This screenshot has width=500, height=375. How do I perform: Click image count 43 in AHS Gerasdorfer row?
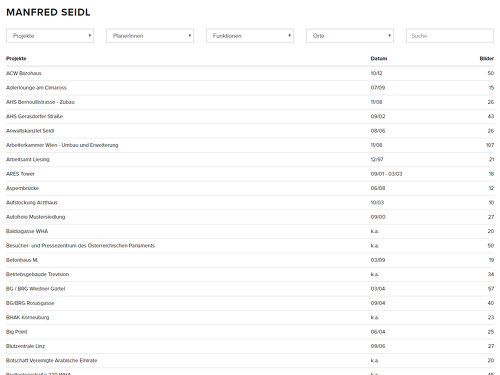pos(491,116)
